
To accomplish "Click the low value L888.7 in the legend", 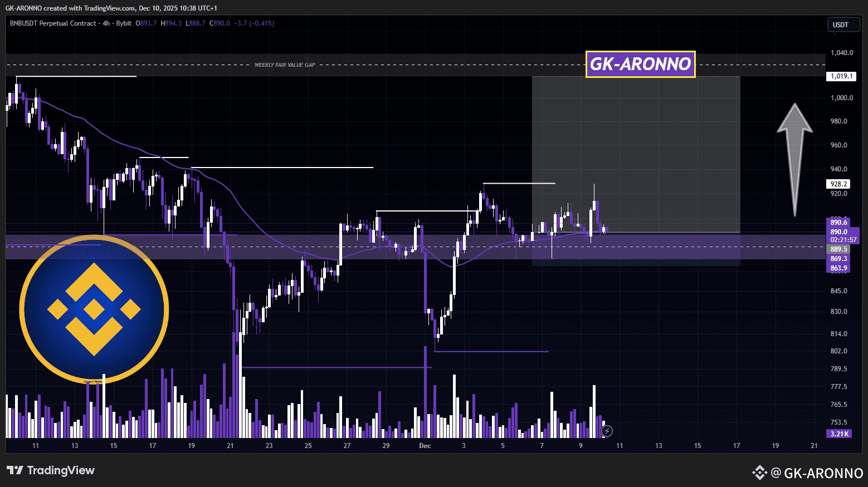I will pyautogui.click(x=196, y=23).
